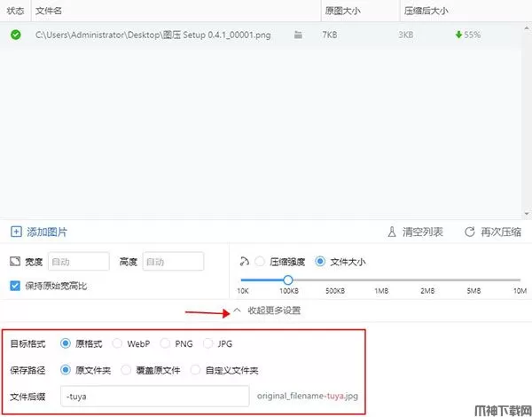Click the add image plus icon

pos(16,232)
